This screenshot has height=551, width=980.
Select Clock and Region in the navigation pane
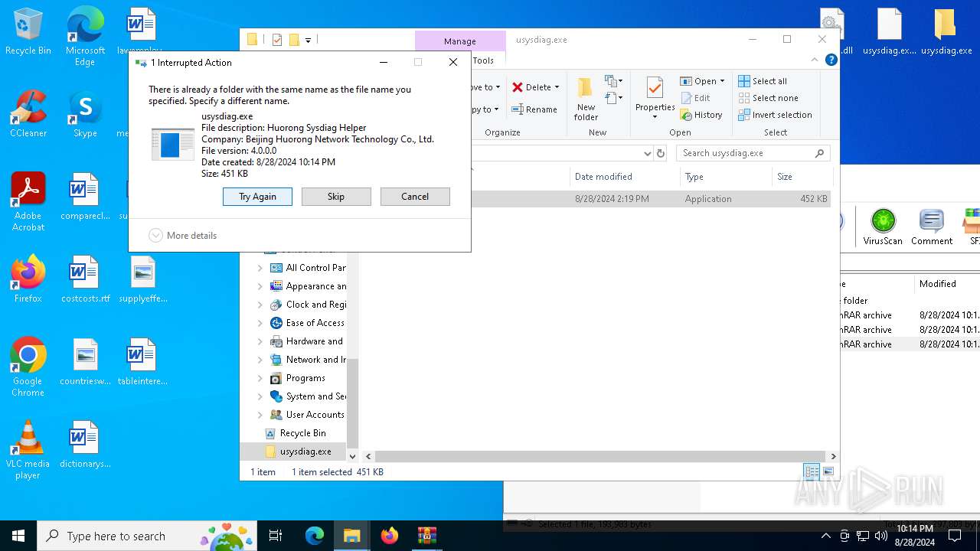pyautogui.click(x=308, y=305)
